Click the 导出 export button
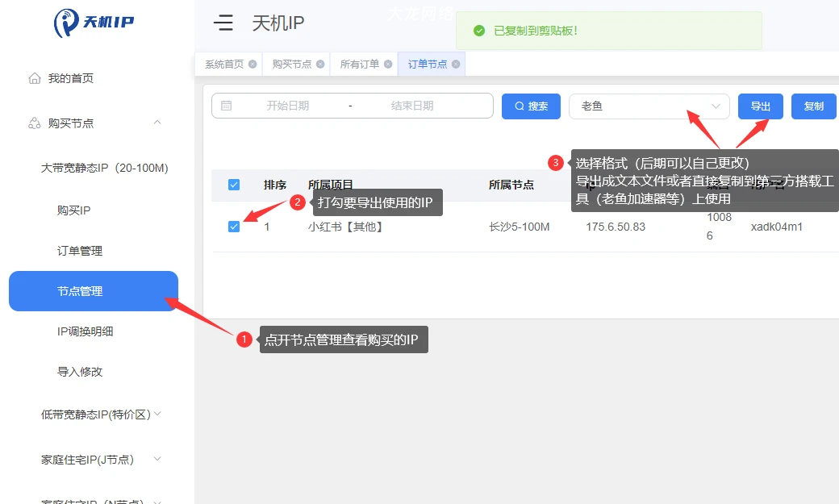 click(x=760, y=106)
